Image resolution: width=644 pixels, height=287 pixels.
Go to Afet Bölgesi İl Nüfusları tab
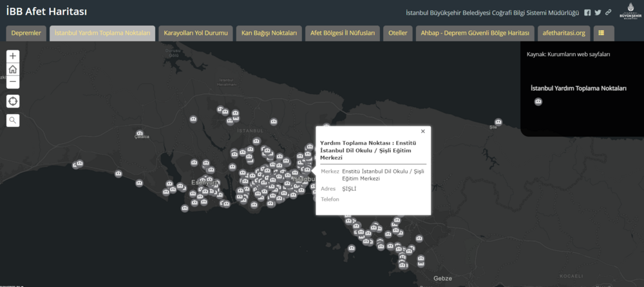tap(343, 33)
